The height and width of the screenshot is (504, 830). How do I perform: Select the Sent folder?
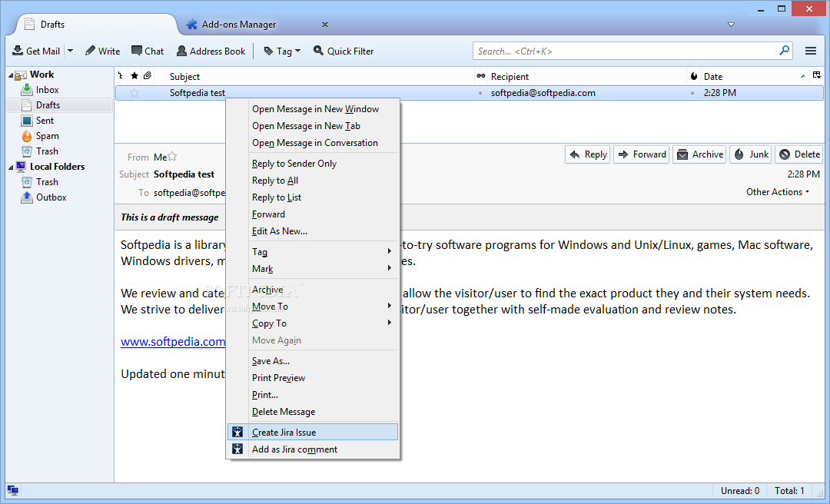[x=45, y=121]
